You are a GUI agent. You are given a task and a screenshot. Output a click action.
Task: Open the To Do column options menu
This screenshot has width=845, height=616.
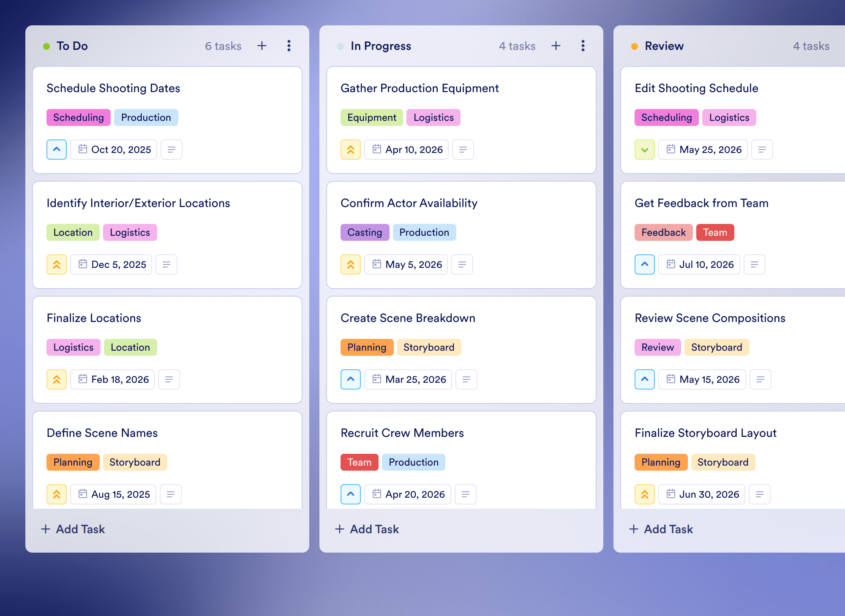point(289,46)
